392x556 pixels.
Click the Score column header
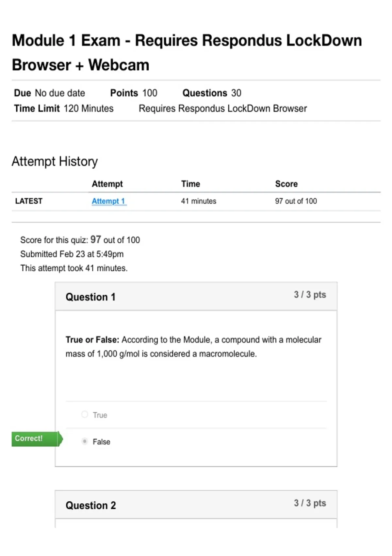tap(286, 184)
